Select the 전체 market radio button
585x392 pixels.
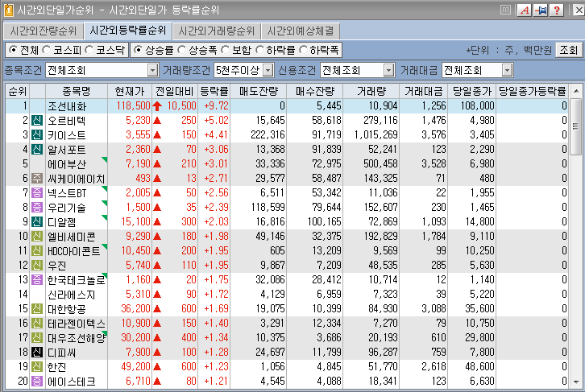pos(13,50)
